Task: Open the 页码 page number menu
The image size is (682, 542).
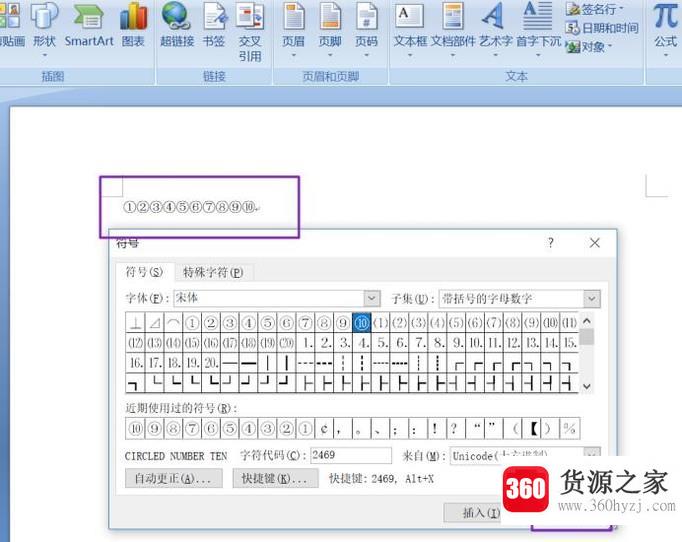Action: [x=366, y=29]
